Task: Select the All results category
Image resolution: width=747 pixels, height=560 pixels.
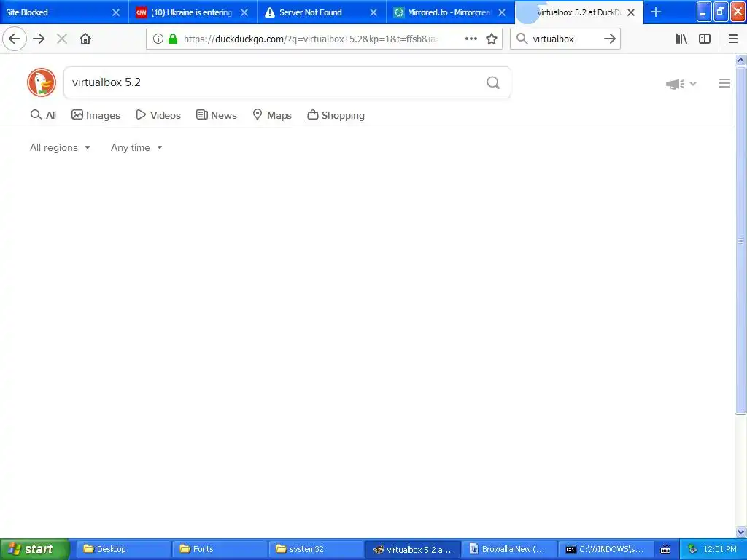Action: 43,115
